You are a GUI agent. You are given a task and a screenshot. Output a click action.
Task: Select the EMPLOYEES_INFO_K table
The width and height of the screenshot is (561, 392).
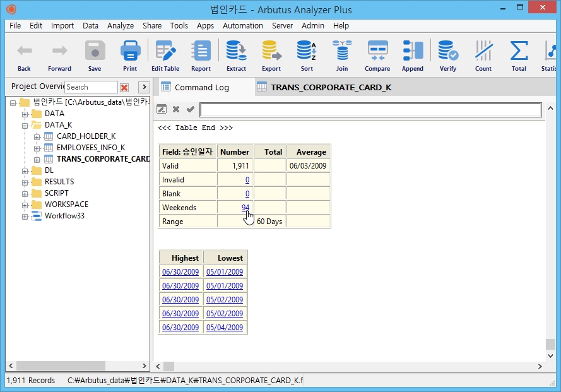[91, 148]
